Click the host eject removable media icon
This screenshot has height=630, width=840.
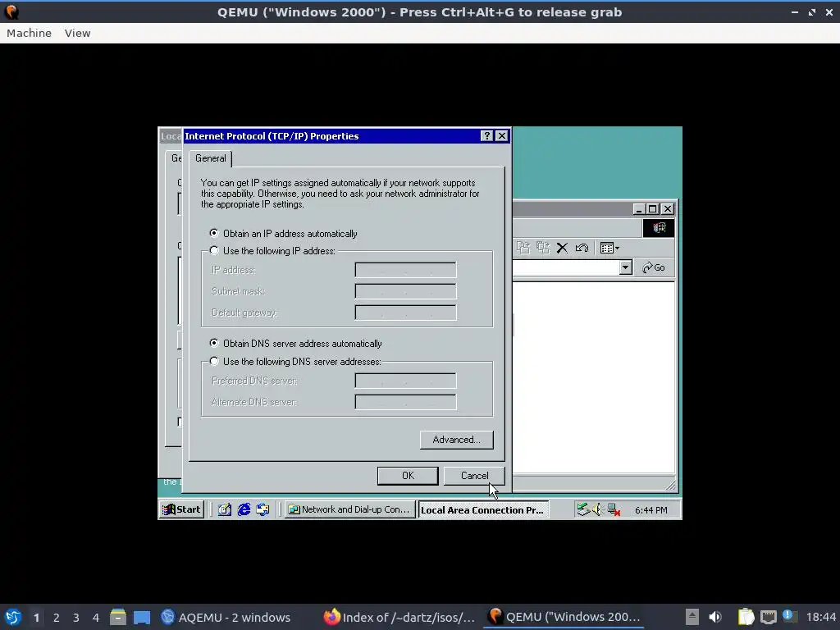click(x=692, y=618)
